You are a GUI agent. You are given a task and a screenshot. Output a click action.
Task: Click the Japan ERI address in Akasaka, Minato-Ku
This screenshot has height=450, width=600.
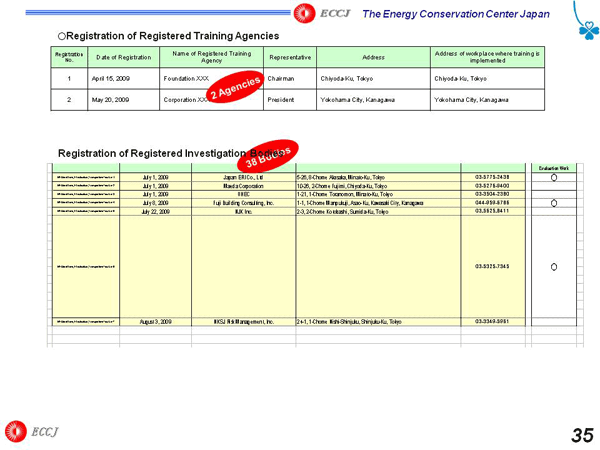(x=341, y=178)
